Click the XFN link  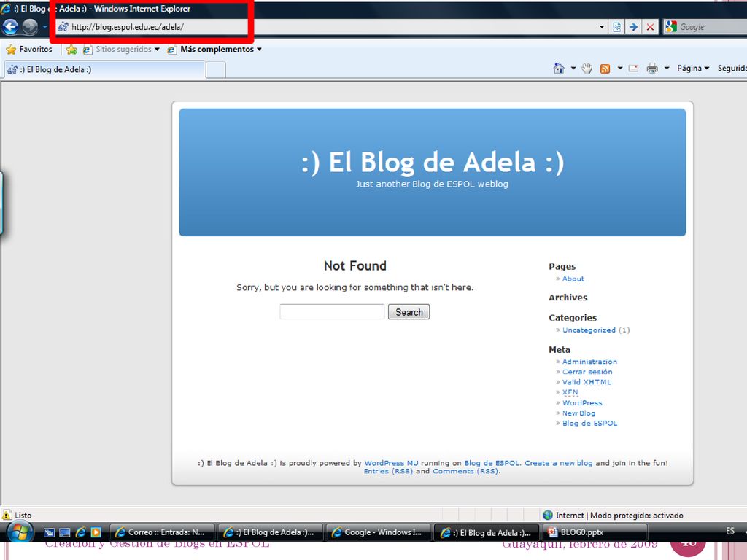(570, 392)
